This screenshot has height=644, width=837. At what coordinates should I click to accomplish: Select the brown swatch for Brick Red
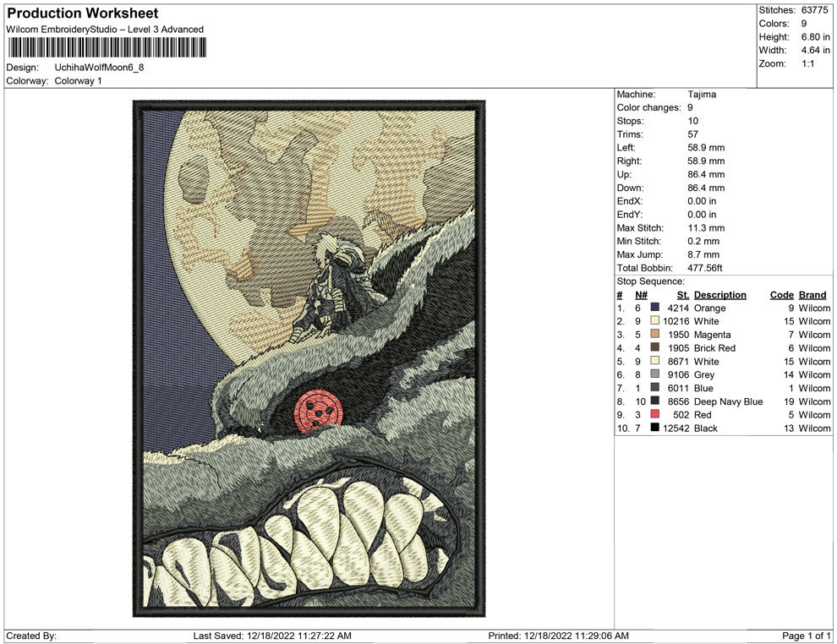(654, 347)
